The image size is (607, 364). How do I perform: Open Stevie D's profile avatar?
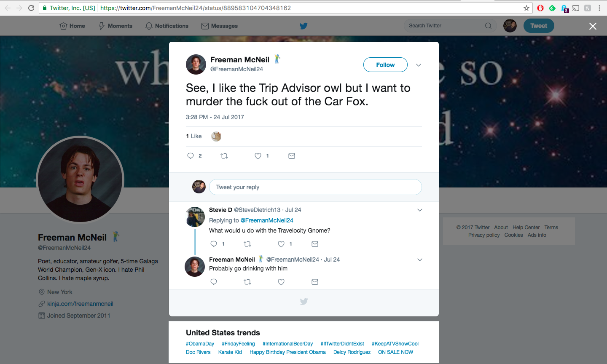point(195,217)
